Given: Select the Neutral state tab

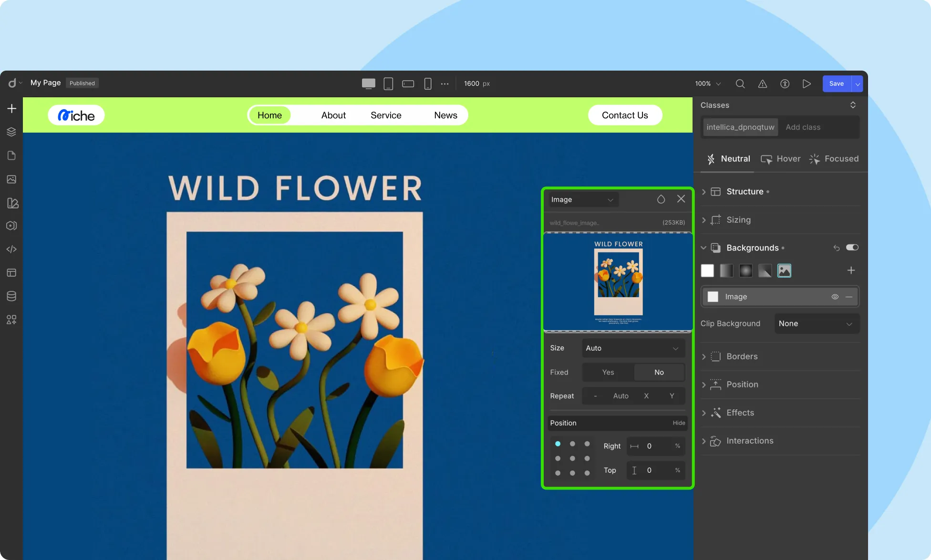Looking at the screenshot, I should coord(729,159).
